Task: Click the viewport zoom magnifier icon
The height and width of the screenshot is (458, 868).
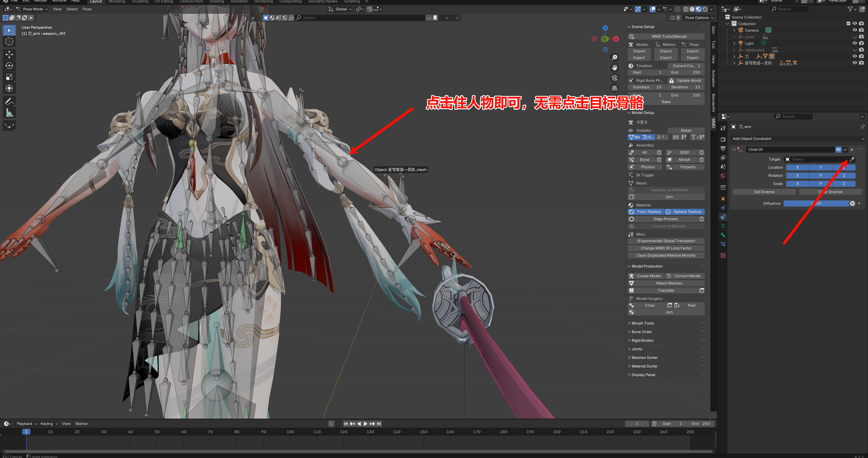Action: point(615,58)
